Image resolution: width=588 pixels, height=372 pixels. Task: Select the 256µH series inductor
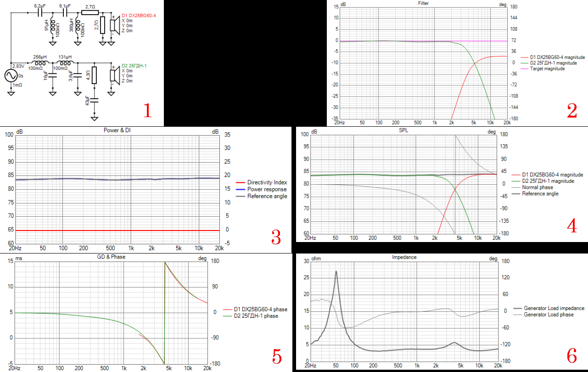point(40,63)
